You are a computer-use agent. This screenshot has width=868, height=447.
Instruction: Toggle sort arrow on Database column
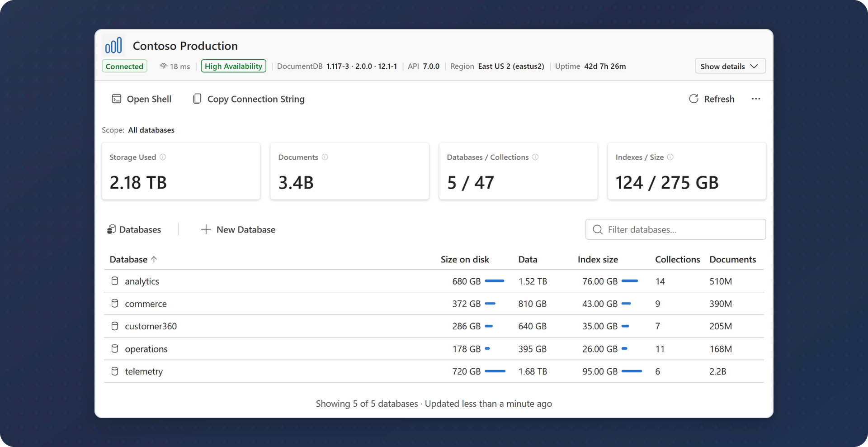pyautogui.click(x=154, y=259)
